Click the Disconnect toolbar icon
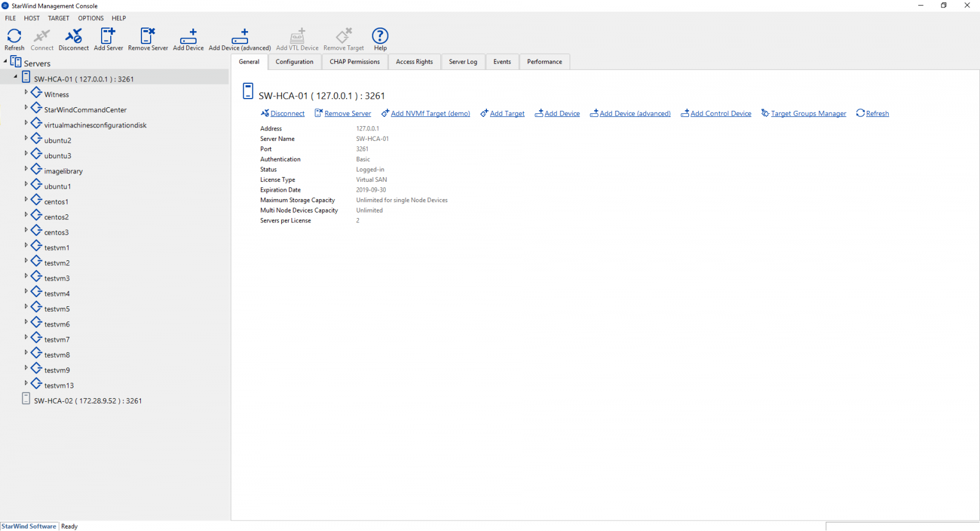Image resolution: width=980 pixels, height=531 pixels. (x=73, y=36)
